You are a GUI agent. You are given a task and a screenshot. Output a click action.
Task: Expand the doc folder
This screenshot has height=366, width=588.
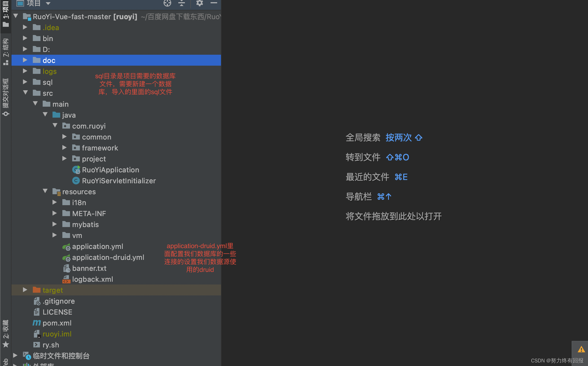(24, 60)
